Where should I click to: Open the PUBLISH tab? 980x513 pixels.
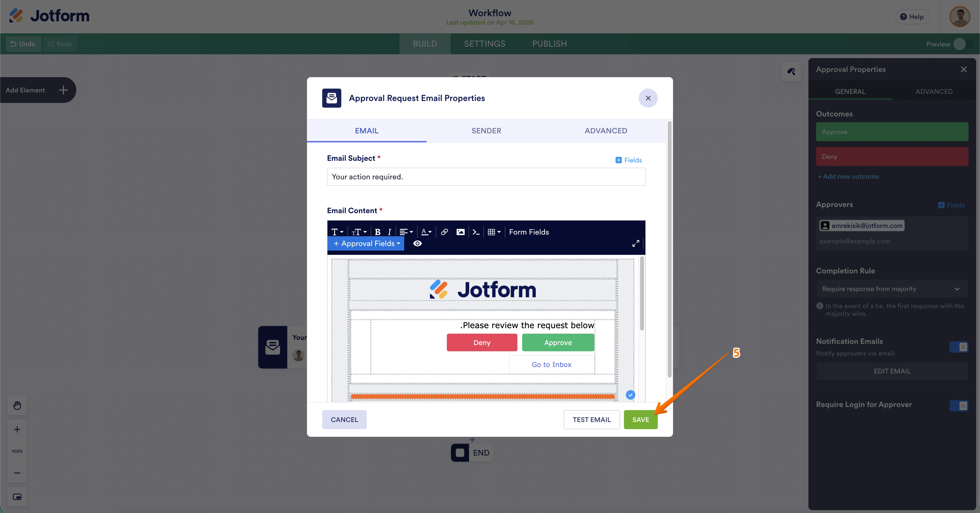coord(549,44)
